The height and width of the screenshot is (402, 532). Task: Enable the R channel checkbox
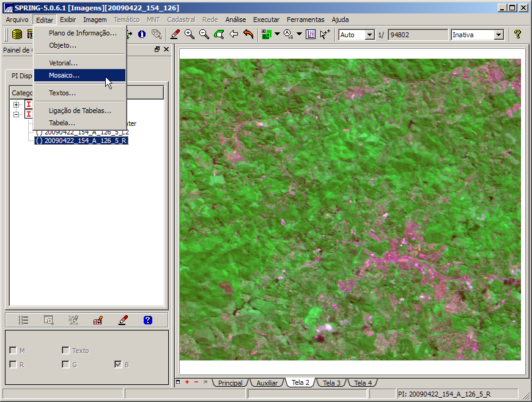(x=13, y=365)
